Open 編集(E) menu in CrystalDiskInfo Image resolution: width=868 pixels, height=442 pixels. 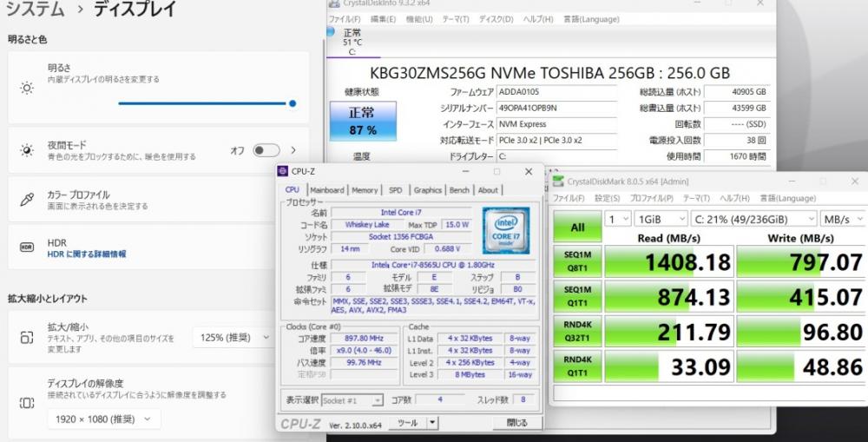click(383, 19)
